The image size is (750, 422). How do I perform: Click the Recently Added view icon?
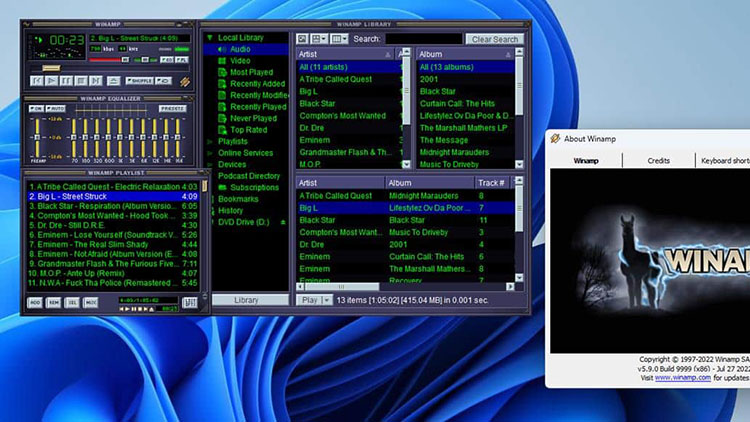click(x=222, y=84)
